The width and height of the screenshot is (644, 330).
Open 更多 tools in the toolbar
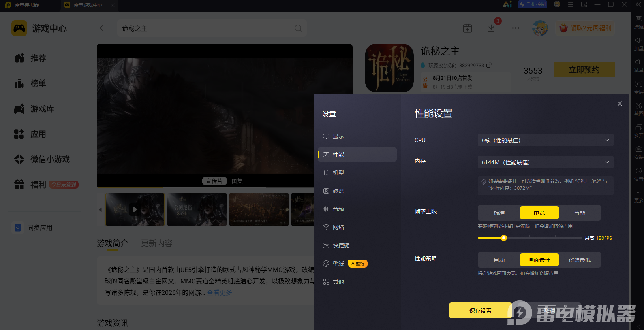click(x=638, y=196)
